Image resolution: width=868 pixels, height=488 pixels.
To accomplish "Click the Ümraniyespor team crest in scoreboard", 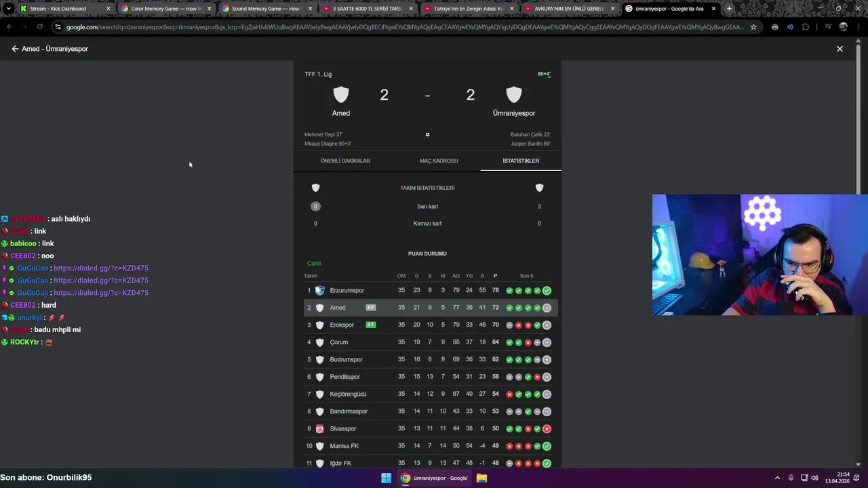I will (x=514, y=95).
